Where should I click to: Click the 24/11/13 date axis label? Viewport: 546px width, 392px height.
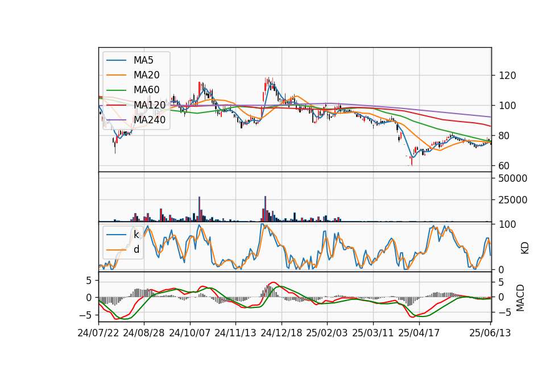click(x=235, y=333)
